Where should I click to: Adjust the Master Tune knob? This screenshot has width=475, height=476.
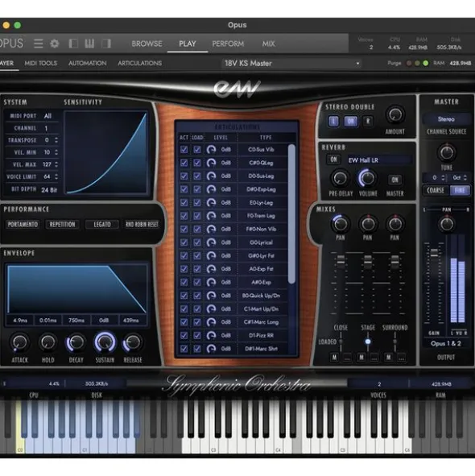(447, 152)
